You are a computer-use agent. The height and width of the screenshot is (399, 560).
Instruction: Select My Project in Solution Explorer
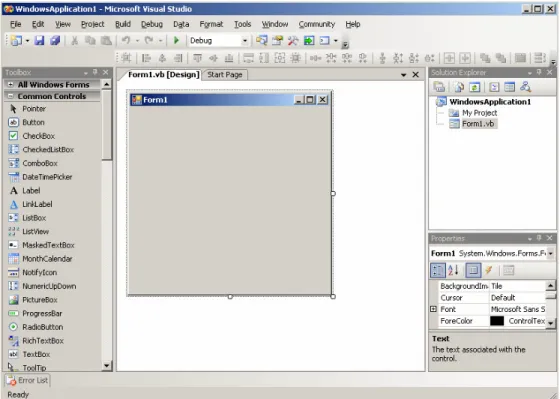click(x=479, y=113)
